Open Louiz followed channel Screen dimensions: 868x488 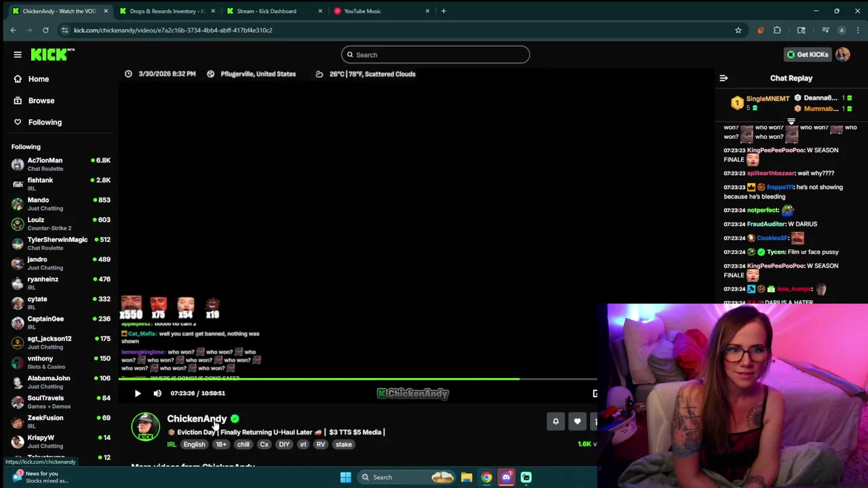61,224
